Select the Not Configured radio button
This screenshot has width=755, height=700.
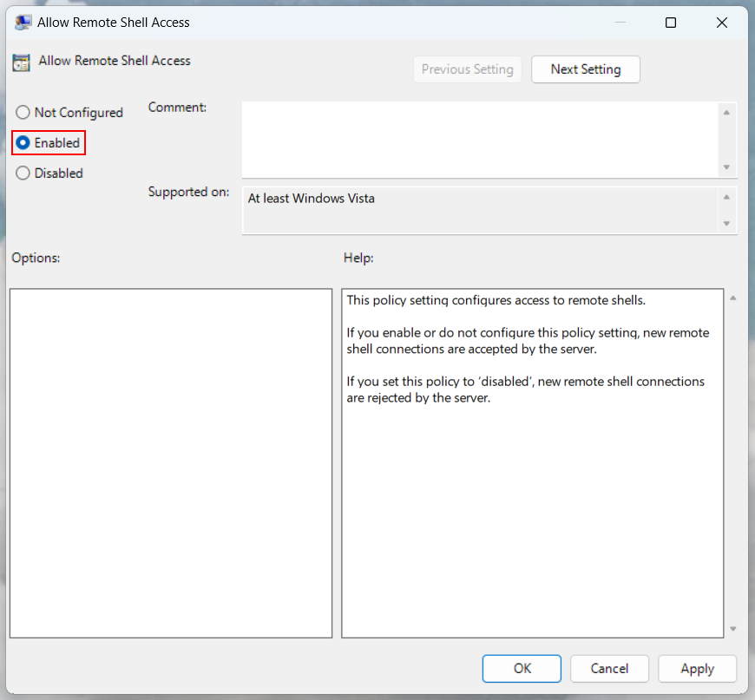(23, 113)
